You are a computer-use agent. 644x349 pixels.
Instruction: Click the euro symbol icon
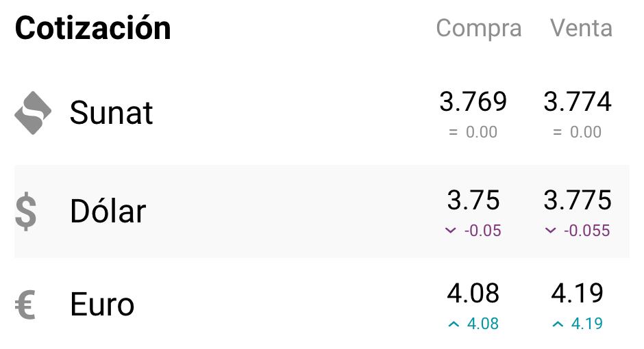tap(25, 305)
